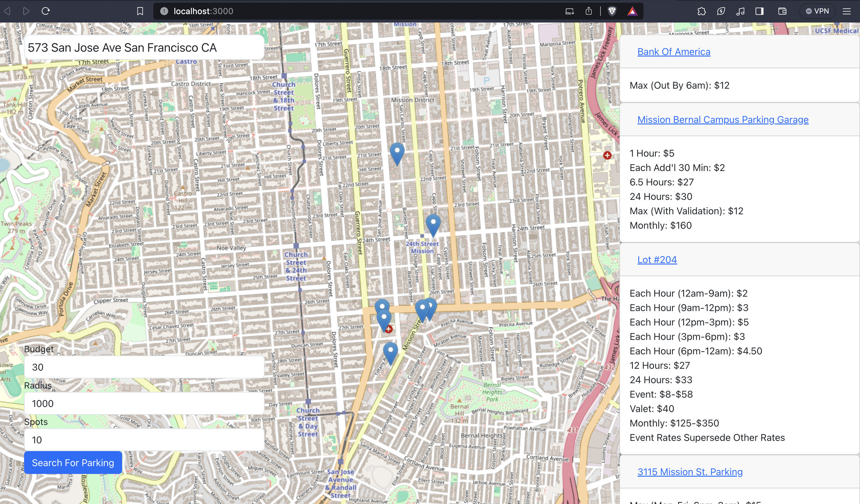Open the extensions puzzle icon
The width and height of the screenshot is (860, 504).
tap(702, 11)
